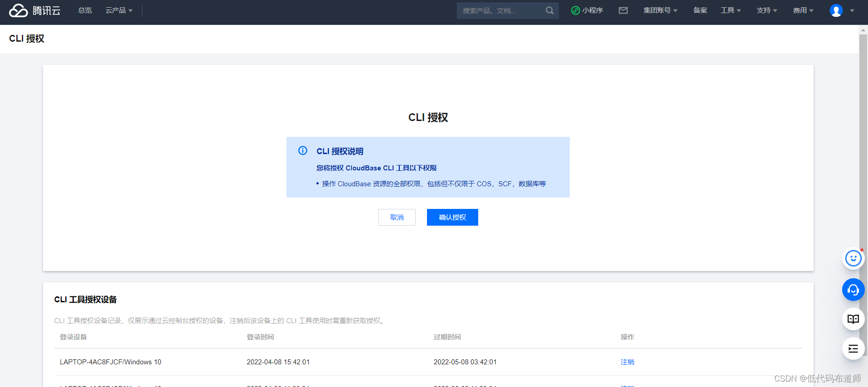Click 注销 for login 2022-04-08 15:42:01
This screenshot has height=387, width=868.
click(627, 362)
